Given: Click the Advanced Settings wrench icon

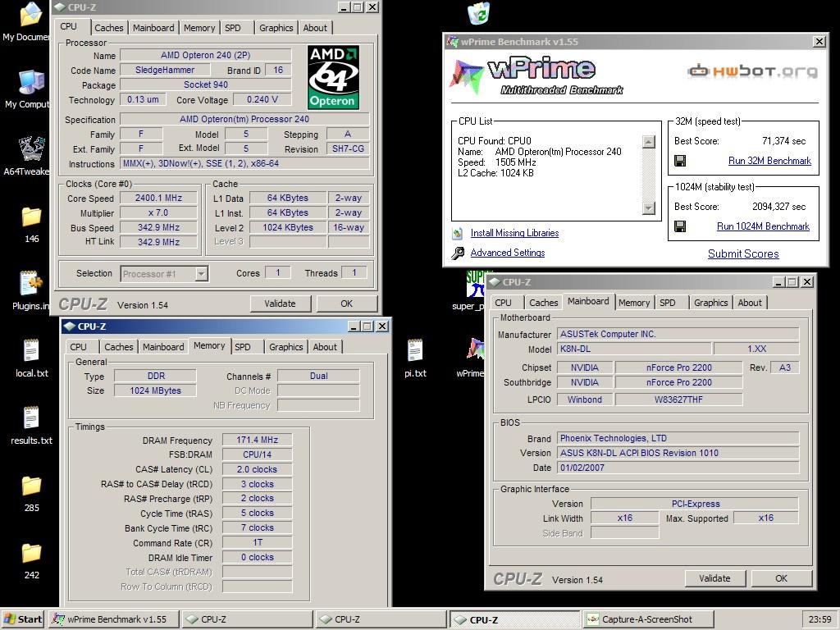Looking at the screenshot, I should [x=458, y=253].
